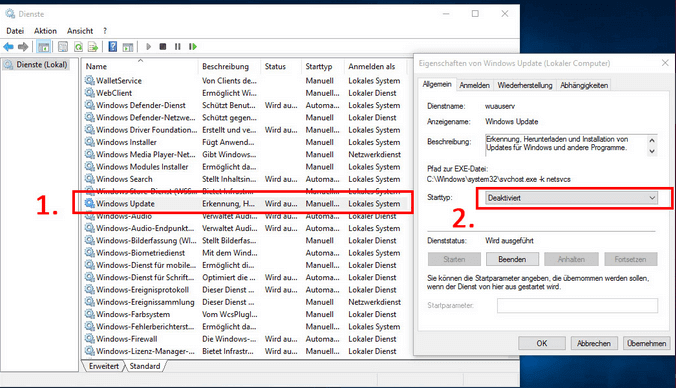676x388 pixels.
Task: Click gear icon of Windows-Farbsystem row
Action: pos(89,314)
